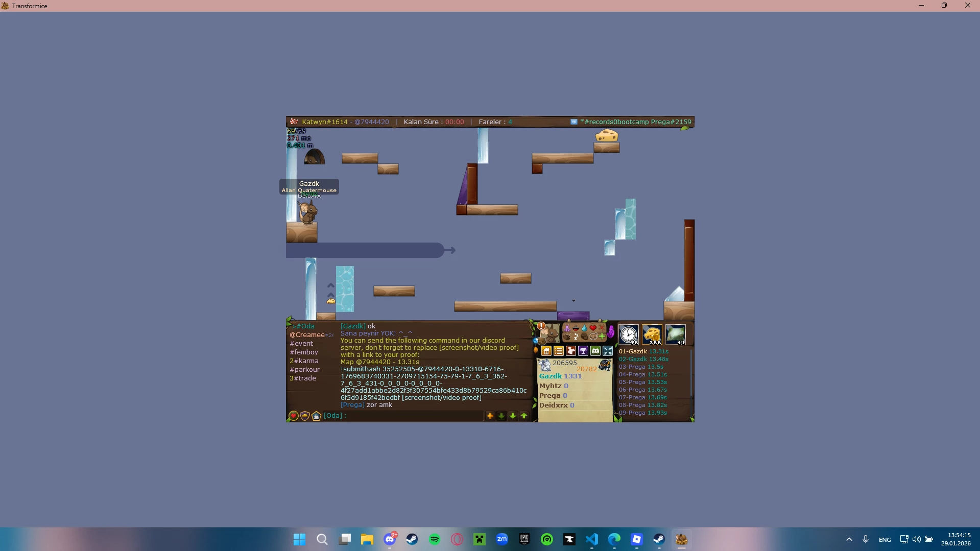Click the mouse hole in the map

tap(314, 156)
